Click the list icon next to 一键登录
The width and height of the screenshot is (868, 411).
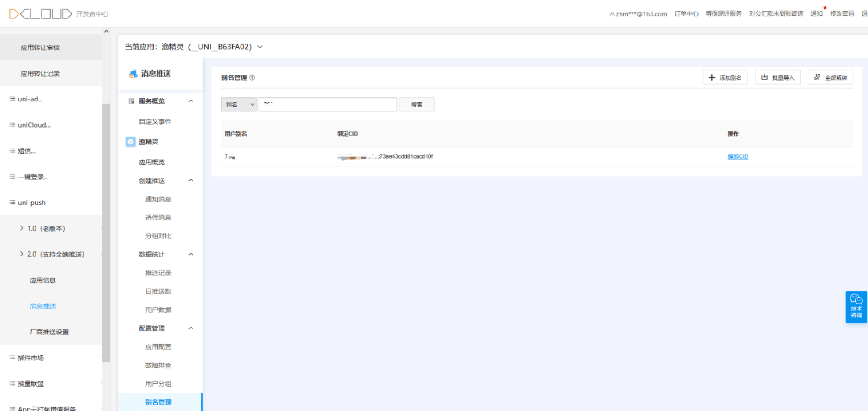coord(12,176)
